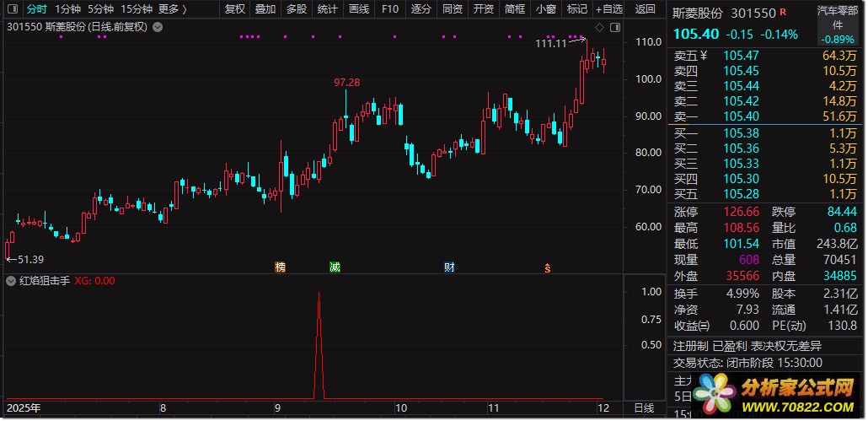Image resolution: width=868 pixels, height=421 pixels.
Task: Click the 买三 price 105.33
Action: pyautogui.click(x=742, y=164)
